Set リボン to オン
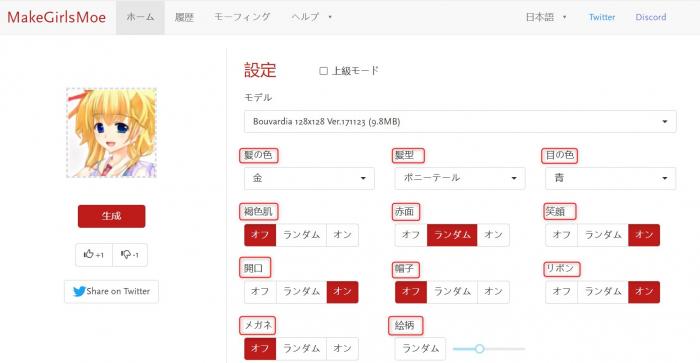The image size is (700, 363). pyautogui.click(x=644, y=292)
